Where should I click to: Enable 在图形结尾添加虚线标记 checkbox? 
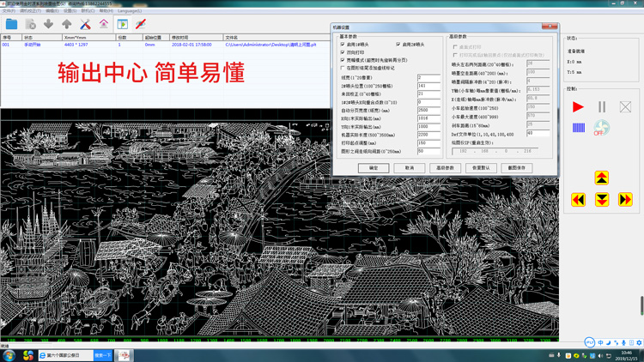pos(343,68)
